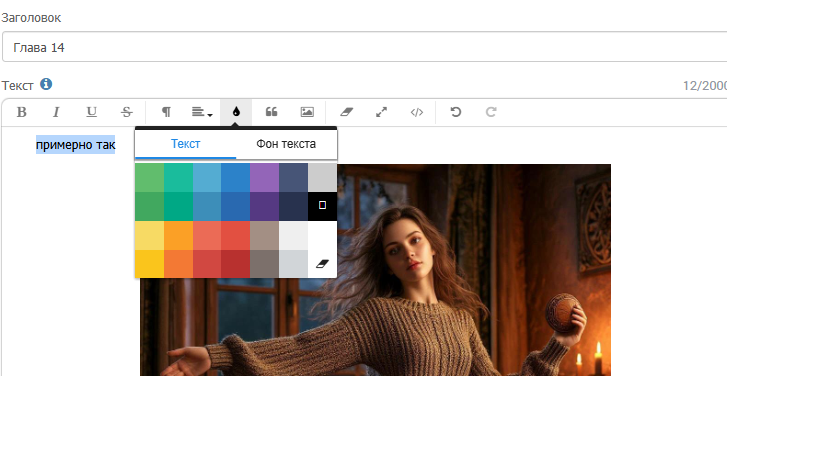
Task: Close the text color droplet picker
Action: (236, 112)
